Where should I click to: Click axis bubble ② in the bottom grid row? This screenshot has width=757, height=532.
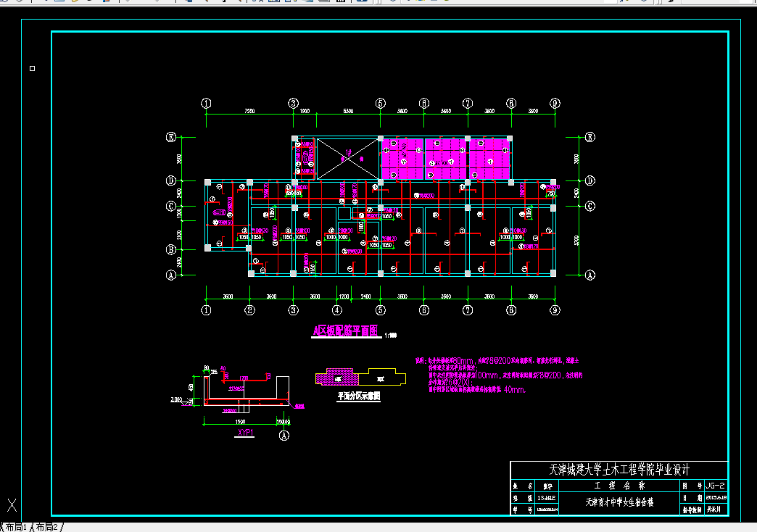pos(249,310)
